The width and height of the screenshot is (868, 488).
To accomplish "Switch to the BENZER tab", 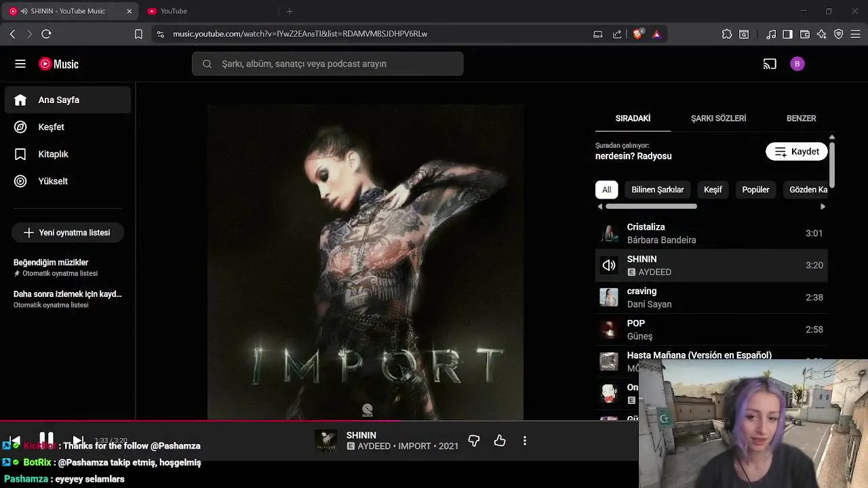I will coord(801,118).
